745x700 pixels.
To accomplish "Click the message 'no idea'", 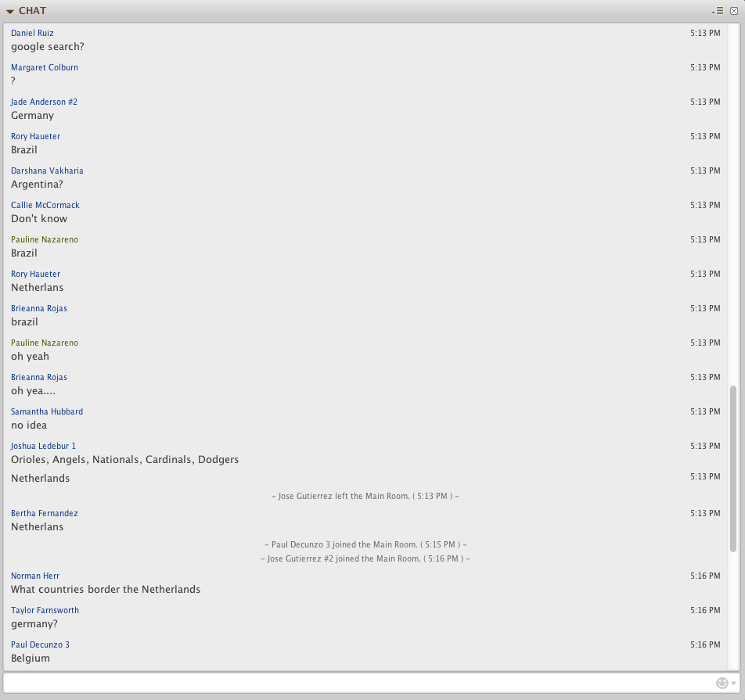I will [x=29, y=425].
